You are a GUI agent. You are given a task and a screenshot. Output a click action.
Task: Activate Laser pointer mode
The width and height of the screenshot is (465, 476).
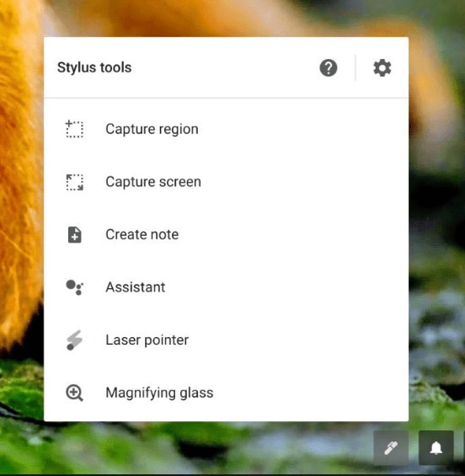click(x=226, y=340)
